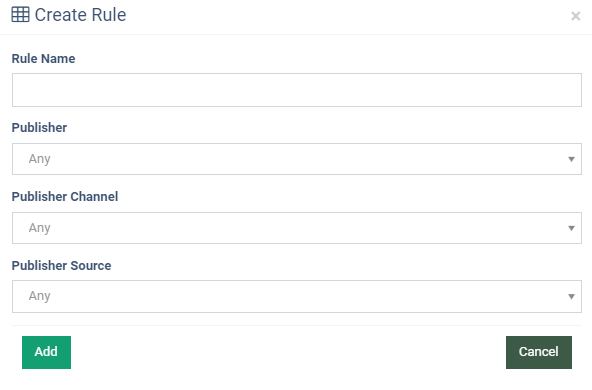Open the Publisher Source combo box
Image resolution: width=592 pixels, height=390 pixels.
coord(297,296)
